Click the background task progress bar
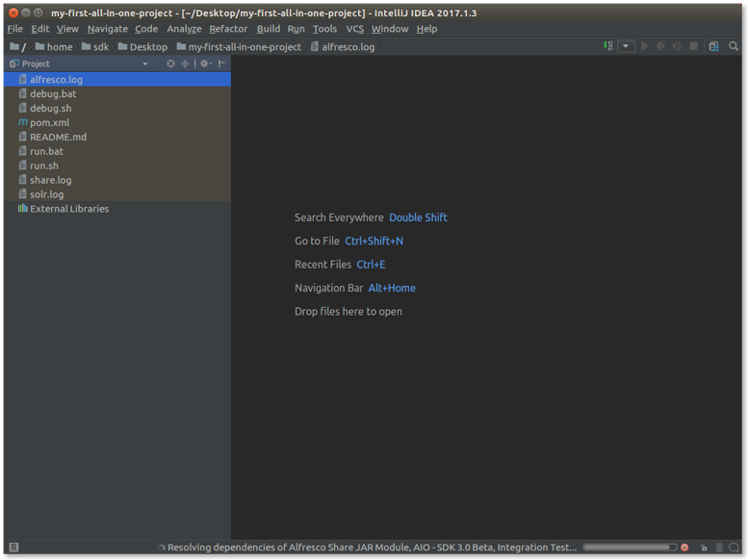This screenshot has height=560, width=748. [629, 547]
